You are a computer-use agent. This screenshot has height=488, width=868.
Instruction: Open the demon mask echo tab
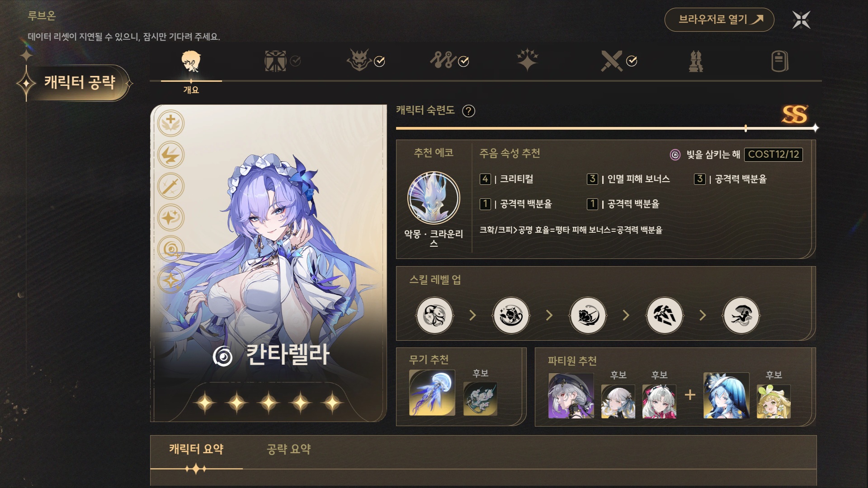(359, 60)
